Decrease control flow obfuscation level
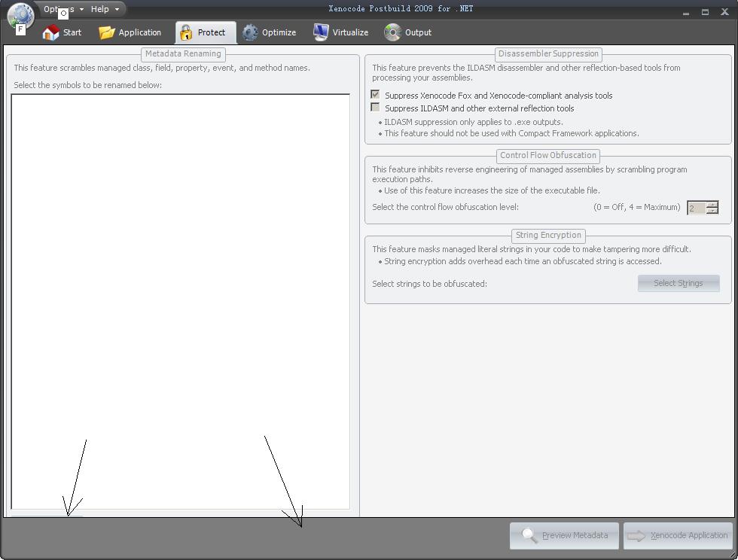Viewport: 738px width, 560px height. coord(712,210)
